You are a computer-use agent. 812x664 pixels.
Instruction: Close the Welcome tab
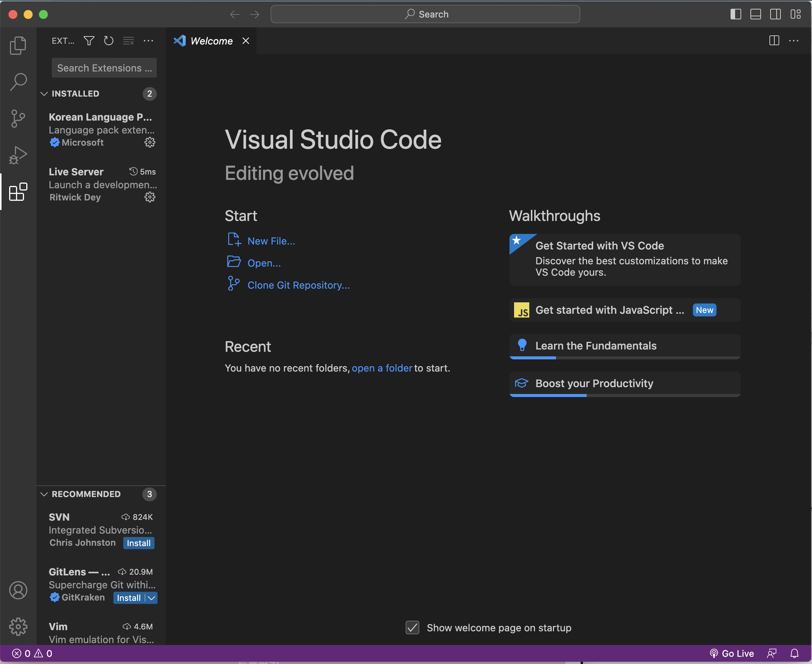coord(246,41)
